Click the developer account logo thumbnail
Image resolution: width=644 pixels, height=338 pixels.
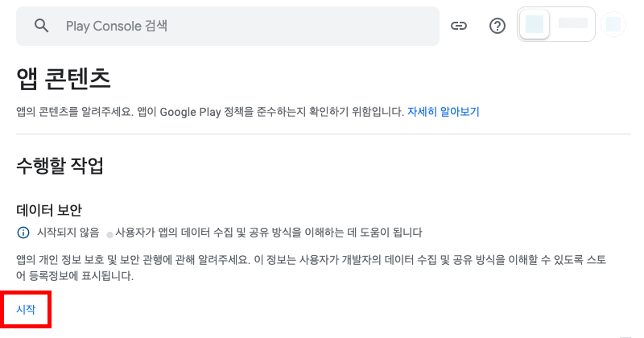[535, 24]
